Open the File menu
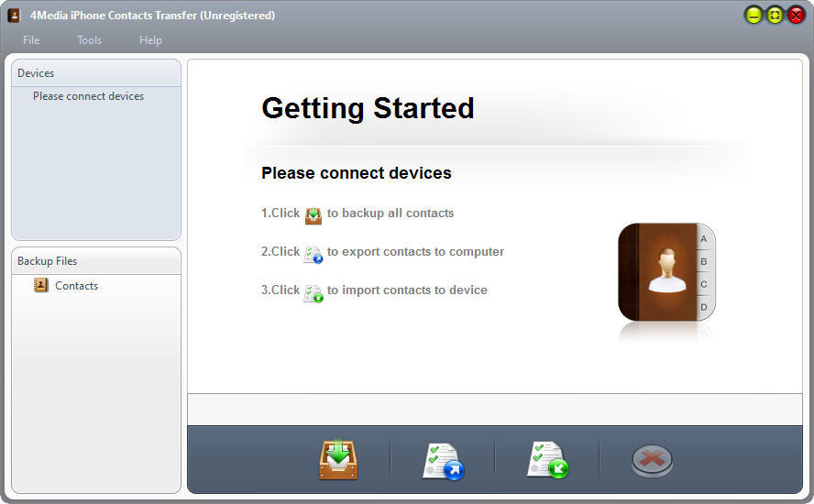The width and height of the screenshot is (814, 504). 31,40
